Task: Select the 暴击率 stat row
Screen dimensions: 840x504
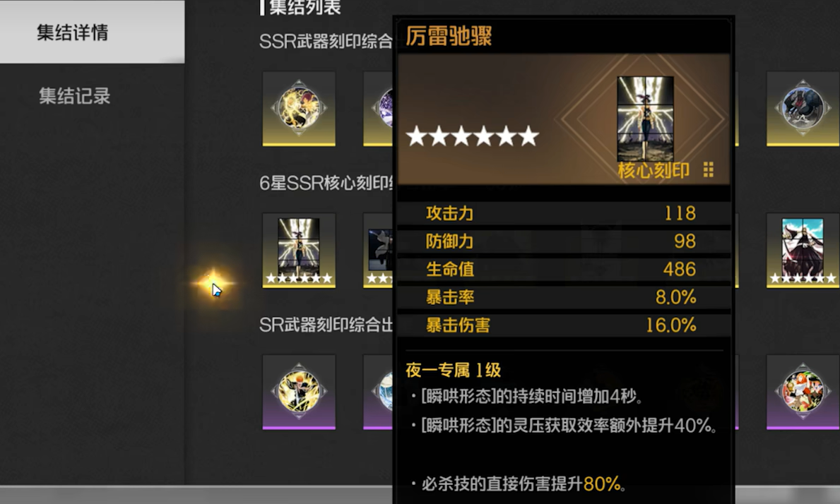Action: (x=564, y=297)
